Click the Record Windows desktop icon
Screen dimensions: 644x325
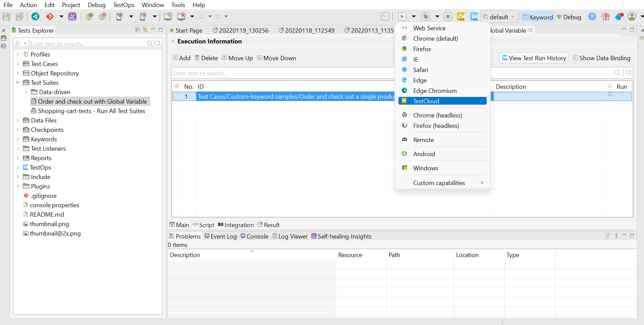click(182, 16)
